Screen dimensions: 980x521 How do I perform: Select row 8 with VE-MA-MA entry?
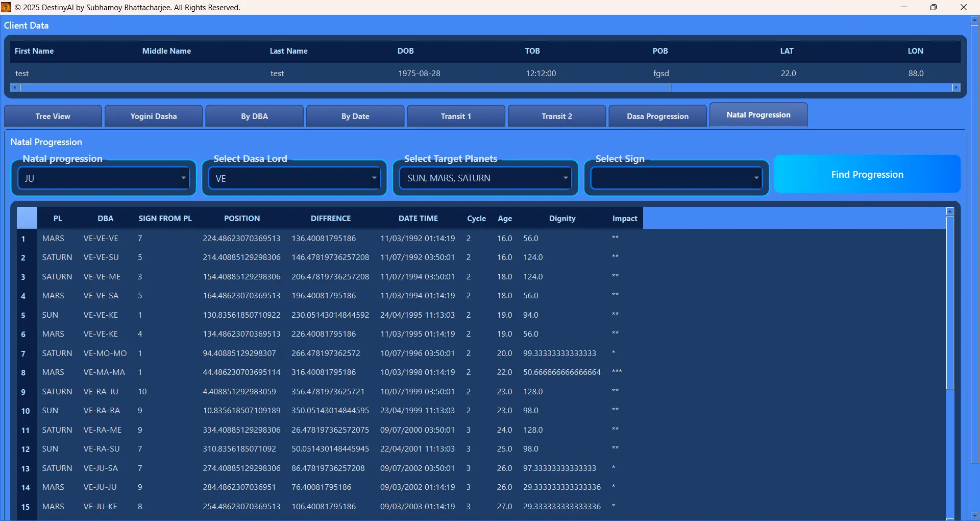(204, 372)
